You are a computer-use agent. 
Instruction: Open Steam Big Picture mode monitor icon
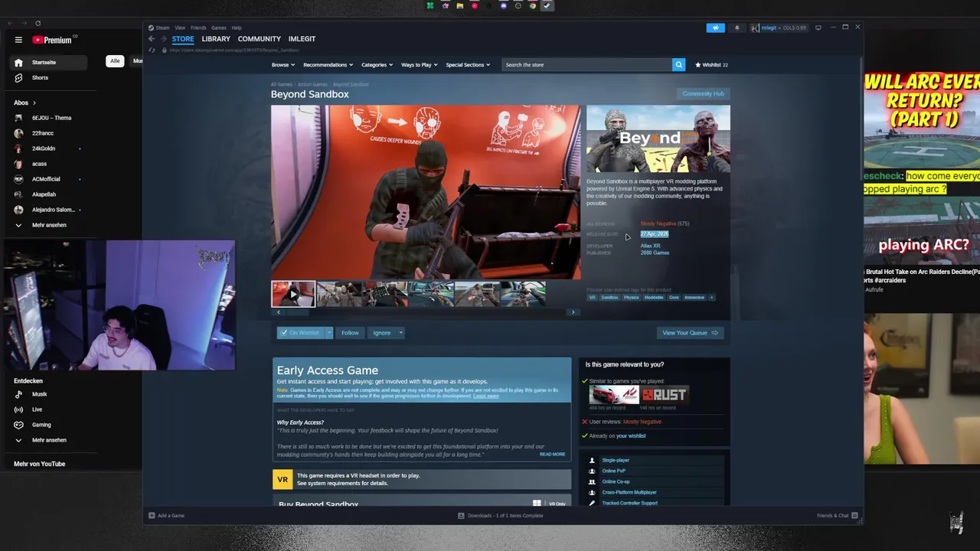pos(818,28)
